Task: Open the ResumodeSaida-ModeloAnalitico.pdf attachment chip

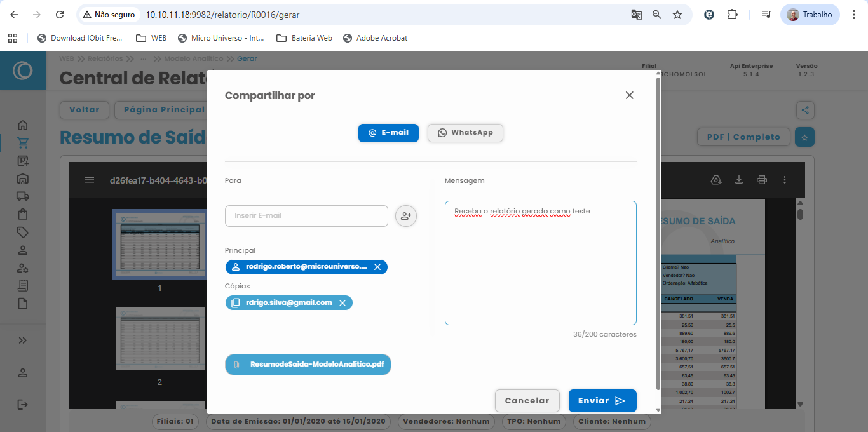Action: (308, 365)
